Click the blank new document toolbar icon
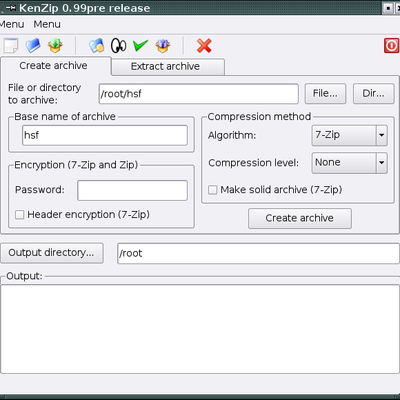400x400 pixels. [x=10, y=46]
